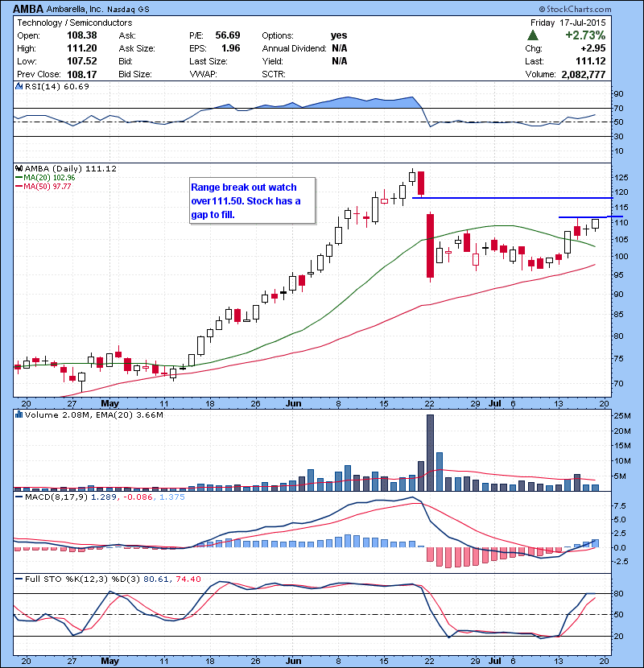Viewport: 644px width, 668px height.
Task: Click the High value 111.20
Action: 82,48
